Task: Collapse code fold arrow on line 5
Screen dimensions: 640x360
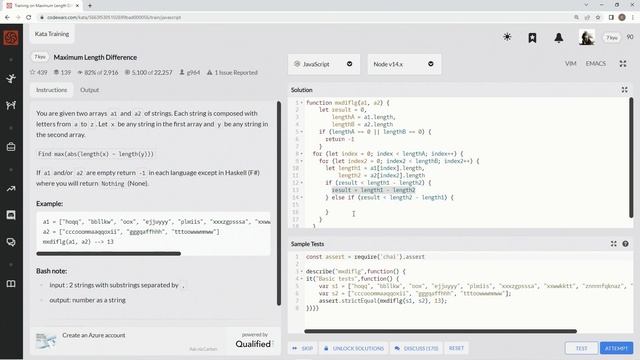Action: coord(302,132)
